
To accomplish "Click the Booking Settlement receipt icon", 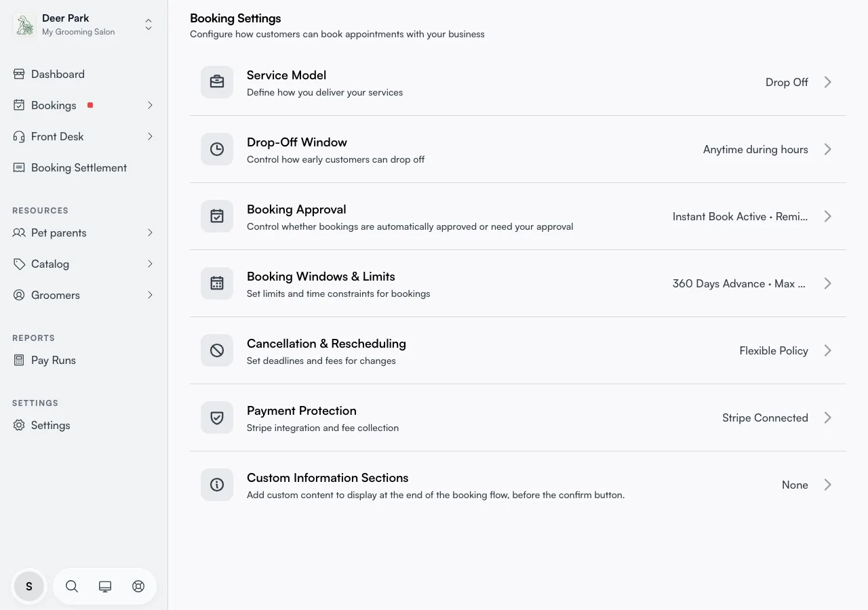I will click(x=19, y=167).
